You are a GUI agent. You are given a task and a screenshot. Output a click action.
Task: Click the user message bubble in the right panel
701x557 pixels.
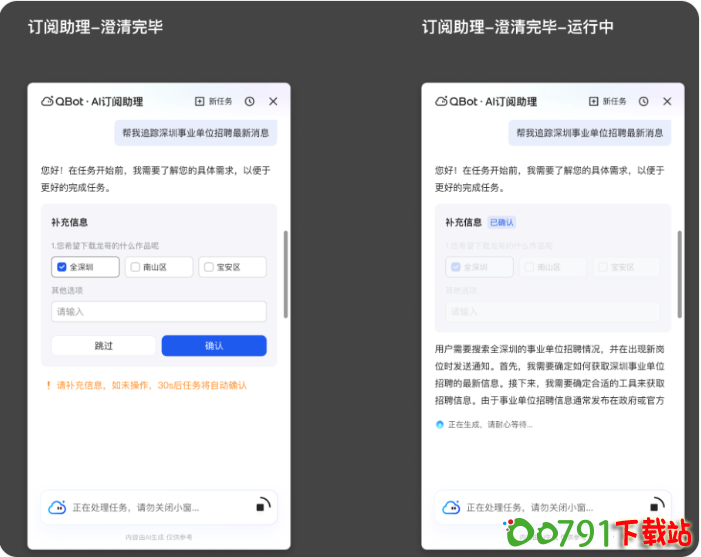coord(589,133)
